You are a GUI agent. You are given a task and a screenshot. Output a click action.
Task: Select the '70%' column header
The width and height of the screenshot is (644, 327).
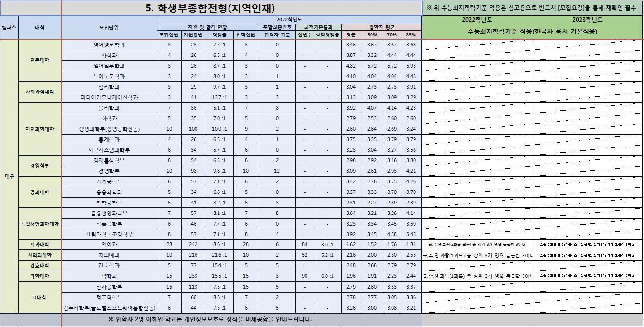392,35
